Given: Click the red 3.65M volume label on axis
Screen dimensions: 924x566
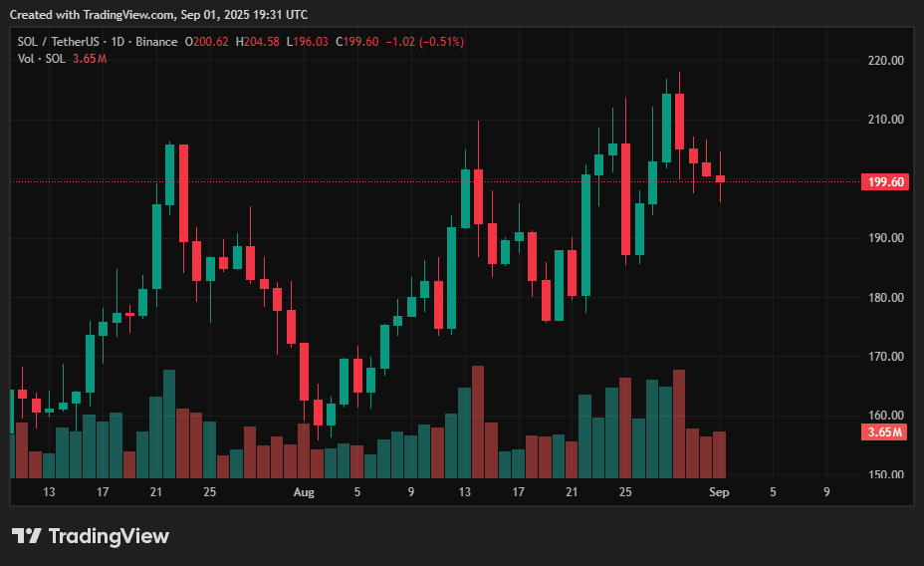Looking at the screenshot, I should coord(885,432).
